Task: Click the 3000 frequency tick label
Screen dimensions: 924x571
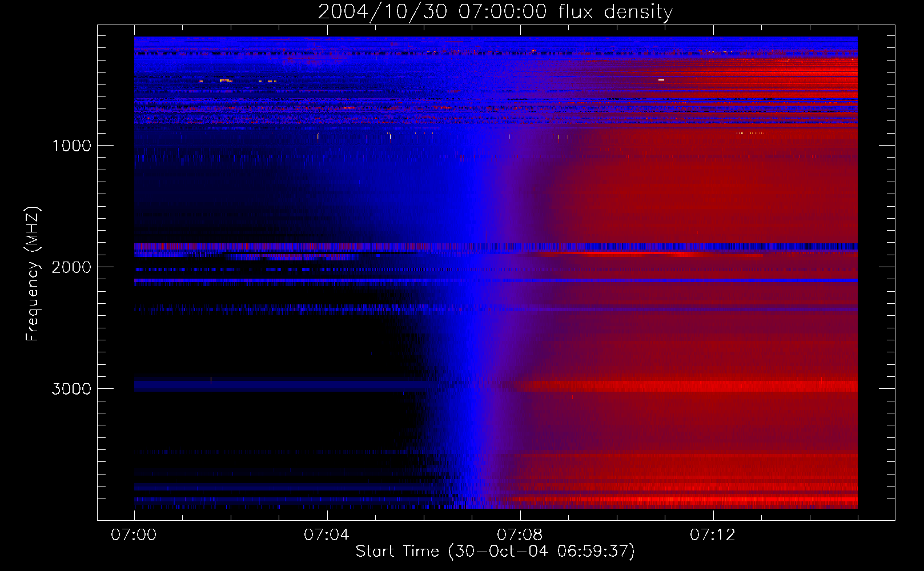Action: point(71,389)
